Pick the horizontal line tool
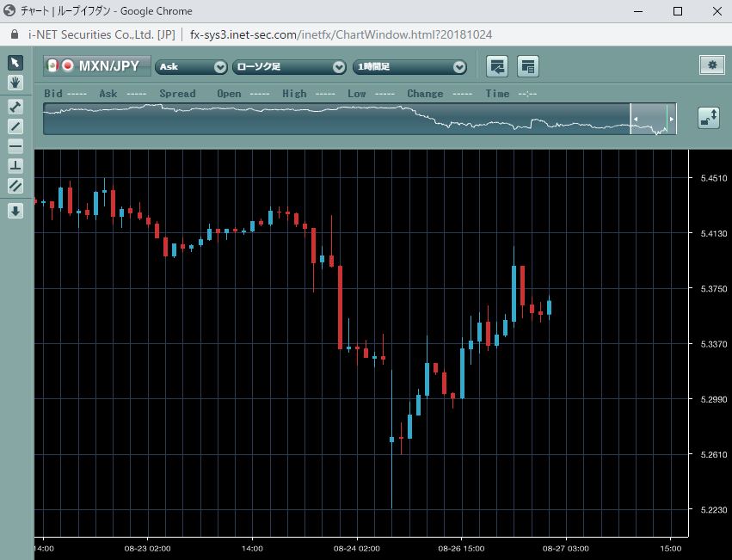The width and height of the screenshot is (732, 560). tap(15, 146)
